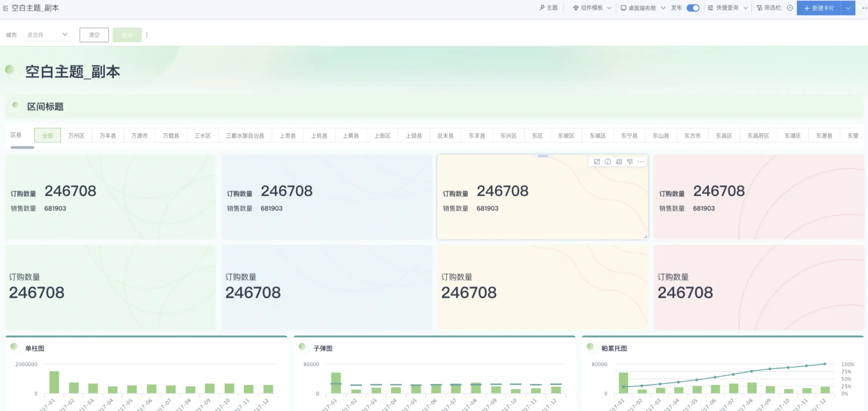Select the 东湖区 district tab
Screen dimensions: 868x411
point(792,135)
